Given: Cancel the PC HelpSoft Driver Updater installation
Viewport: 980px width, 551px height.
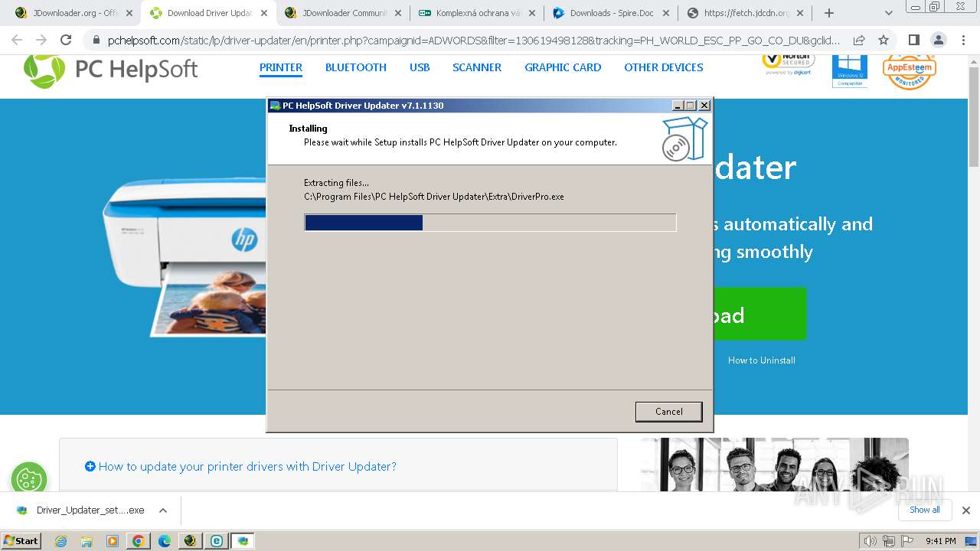Looking at the screenshot, I should [x=668, y=412].
